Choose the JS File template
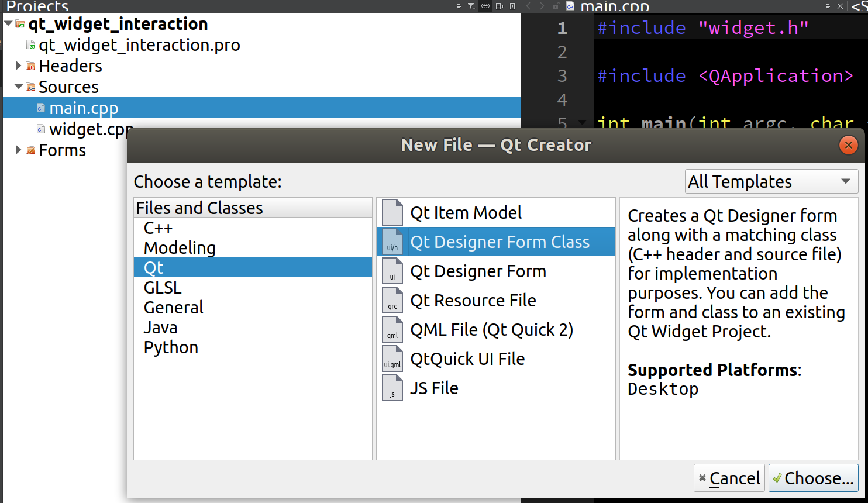This screenshot has width=868, height=503. [496, 388]
